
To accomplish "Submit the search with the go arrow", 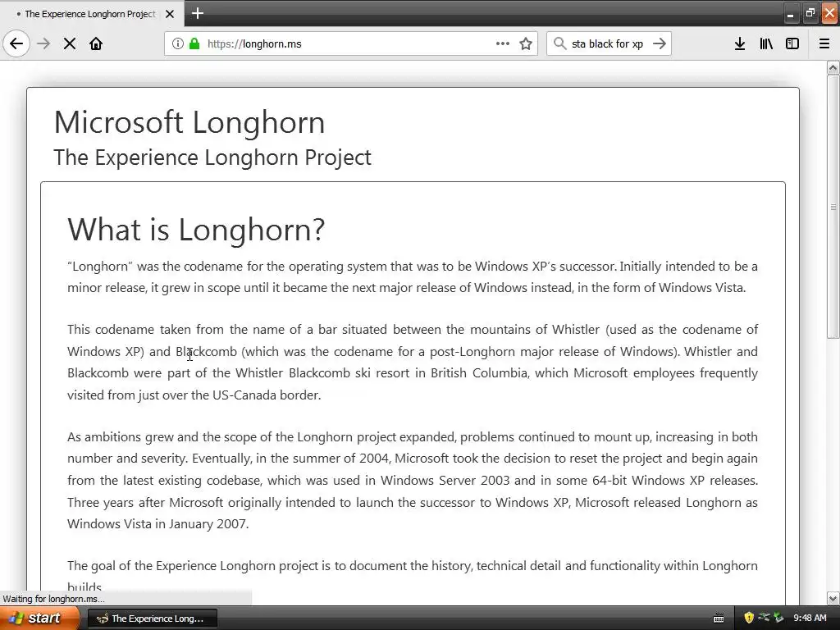I will [660, 43].
